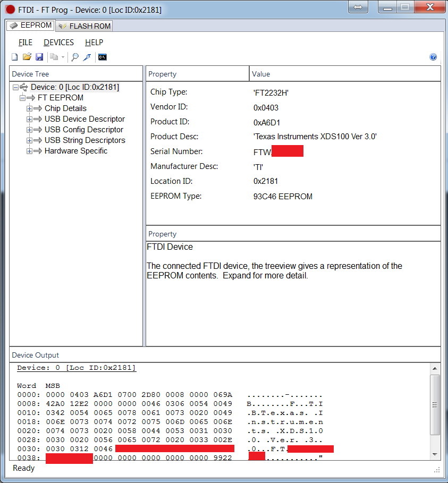
Task: Click the copy toolbar icon
Action: pos(54,57)
